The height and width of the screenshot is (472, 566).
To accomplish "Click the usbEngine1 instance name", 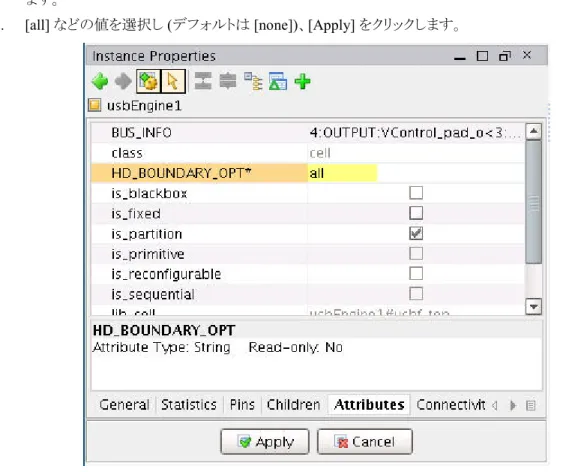I will pos(144,106).
